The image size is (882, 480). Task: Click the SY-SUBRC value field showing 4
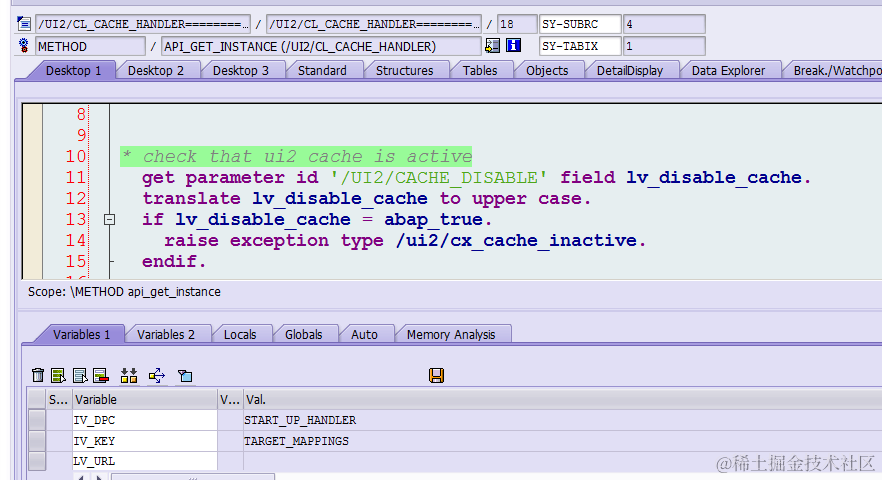tap(664, 24)
